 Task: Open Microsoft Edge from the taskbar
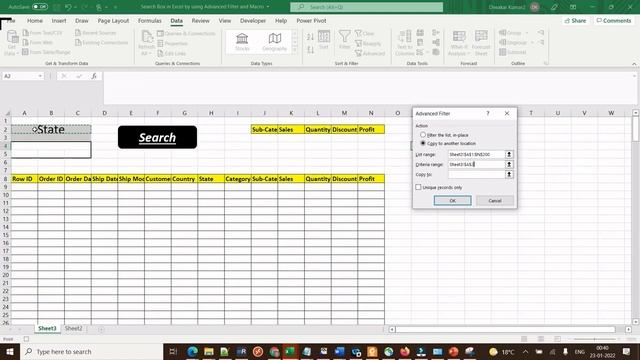point(192,351)
